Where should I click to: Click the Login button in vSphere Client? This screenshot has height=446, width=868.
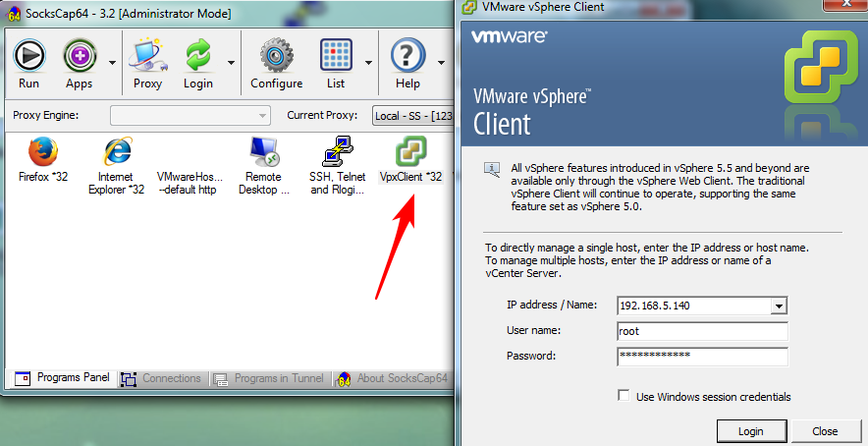pyautogui.click(x=751, y=431)
